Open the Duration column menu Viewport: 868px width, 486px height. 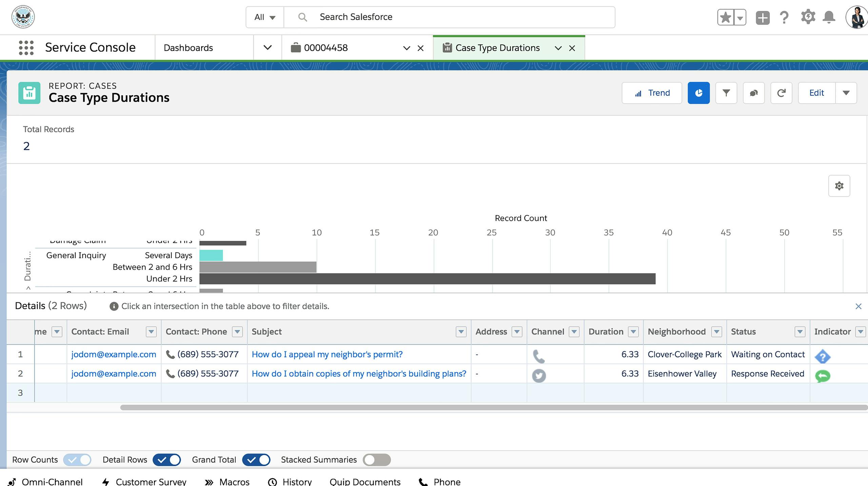[633, 332]
